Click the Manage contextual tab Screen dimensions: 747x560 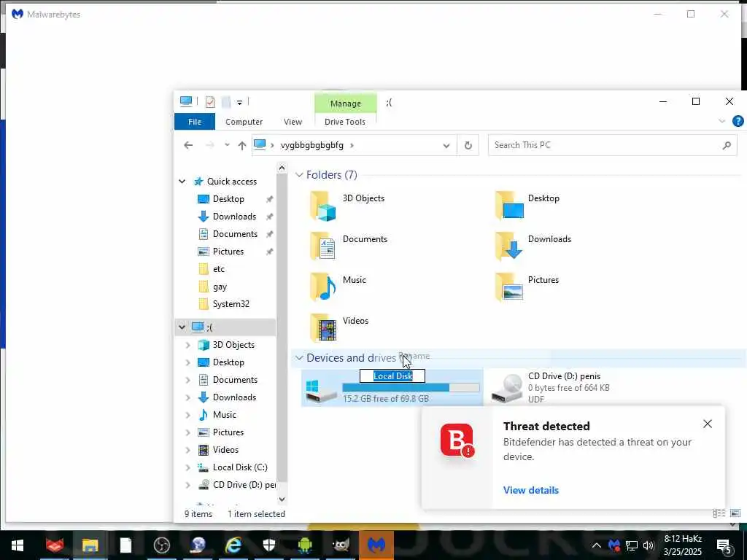point(345,104)
